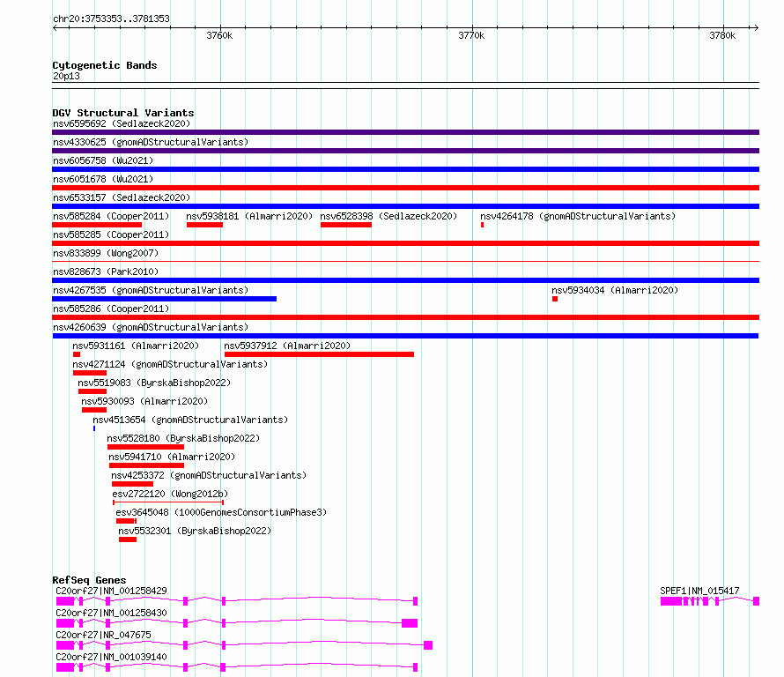Screen dimensions: 784x677
Task: Select the nsv4330625 gnomAD variant bar
Action: (x=405, y=151)
